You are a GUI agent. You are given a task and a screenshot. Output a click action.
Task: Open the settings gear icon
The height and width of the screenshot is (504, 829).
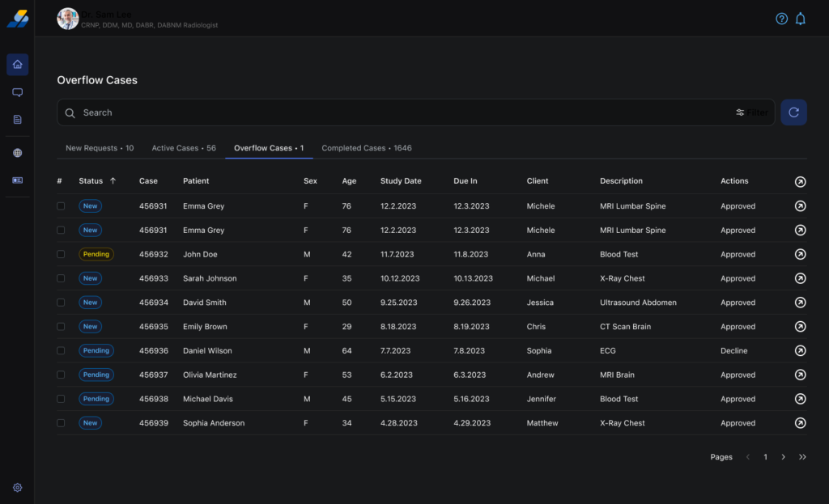(x=17, y=488)
